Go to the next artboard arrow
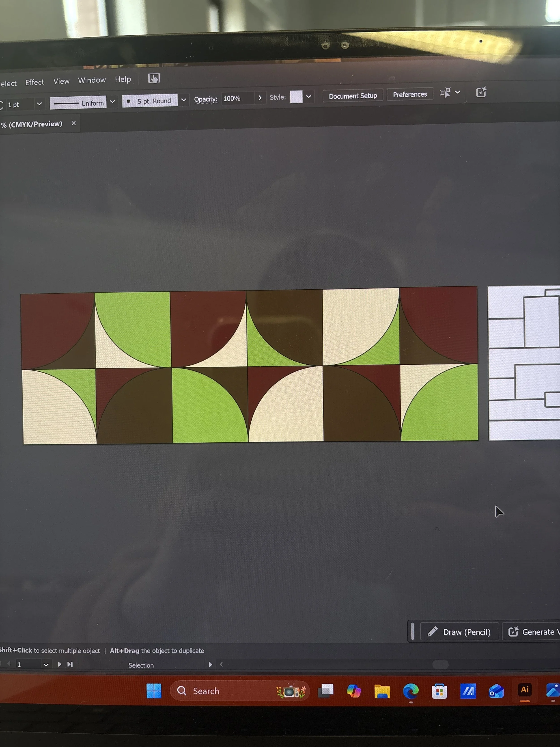This screenshot has height=747, width=560. point(60,664)
